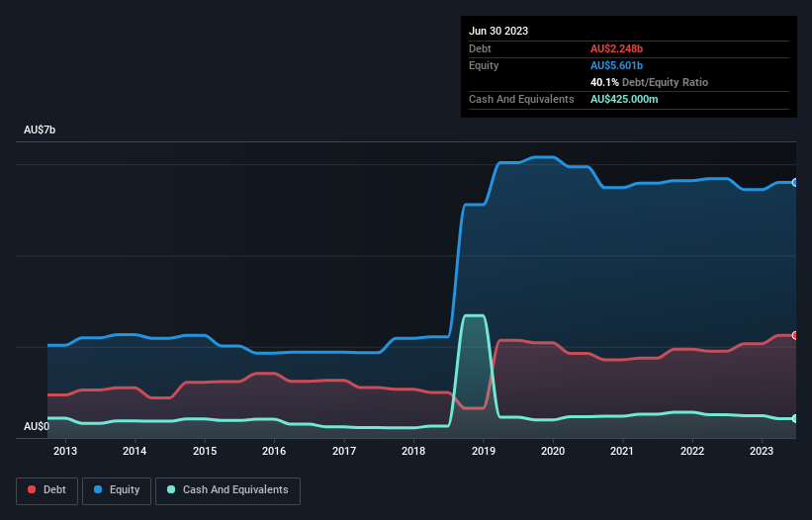The width and height of the screenshot is (812, 520).
Task: Select the 2019 x-axis label
Action: (x=484, y=451)
